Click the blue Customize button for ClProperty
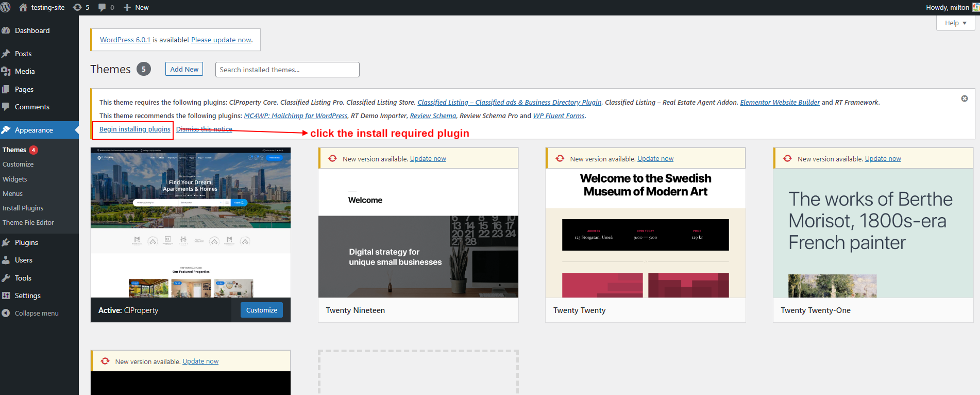This screenshot has height=395, width=980. pyautogui.click(x=262, y=310)
